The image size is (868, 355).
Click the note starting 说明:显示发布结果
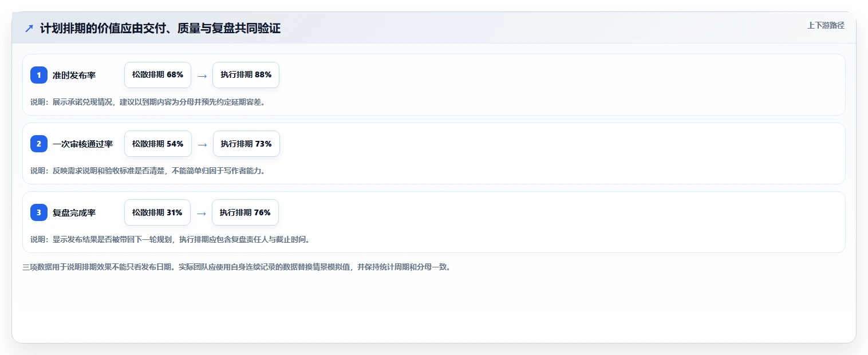click(x=170, y=239)
